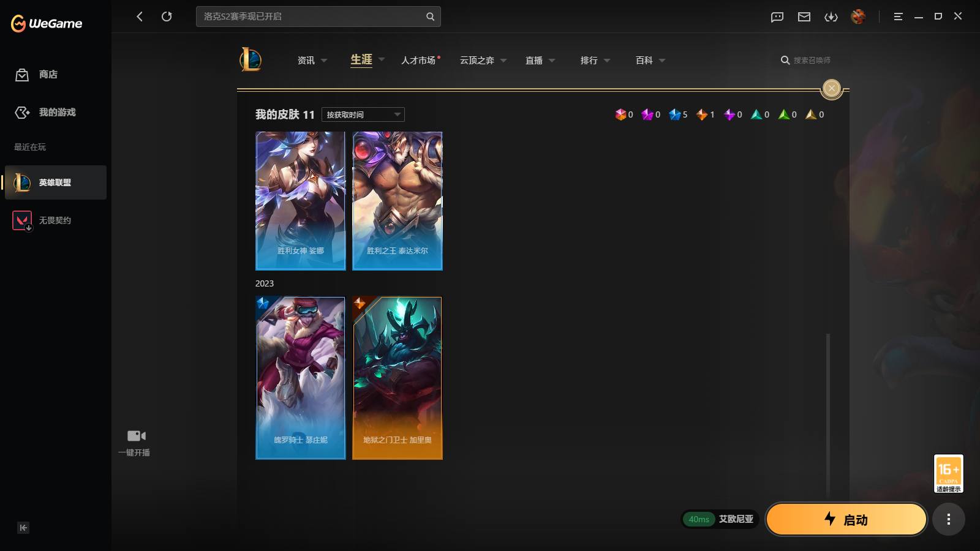The image size is (980, 551).
Task: Open the 魄罗骑士 瑟庄妮 skin card
Action: click(300, 378)
